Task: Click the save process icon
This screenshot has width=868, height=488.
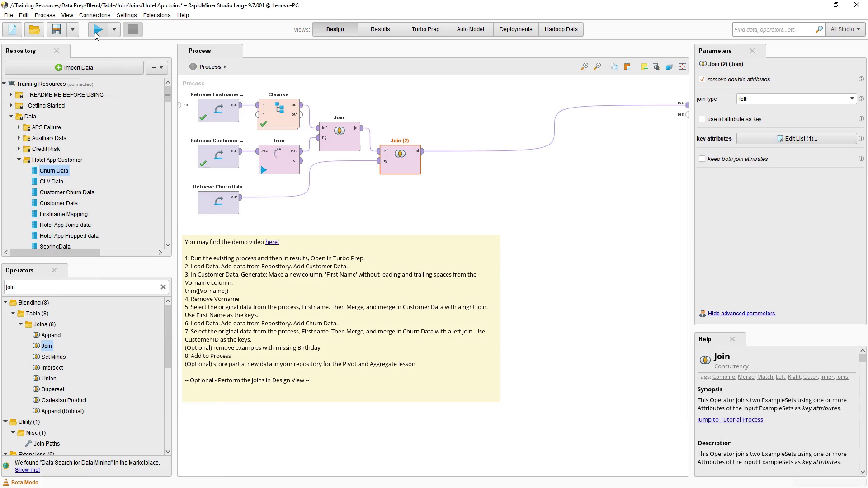Action: pyautogui.click(x=57, y=30)
